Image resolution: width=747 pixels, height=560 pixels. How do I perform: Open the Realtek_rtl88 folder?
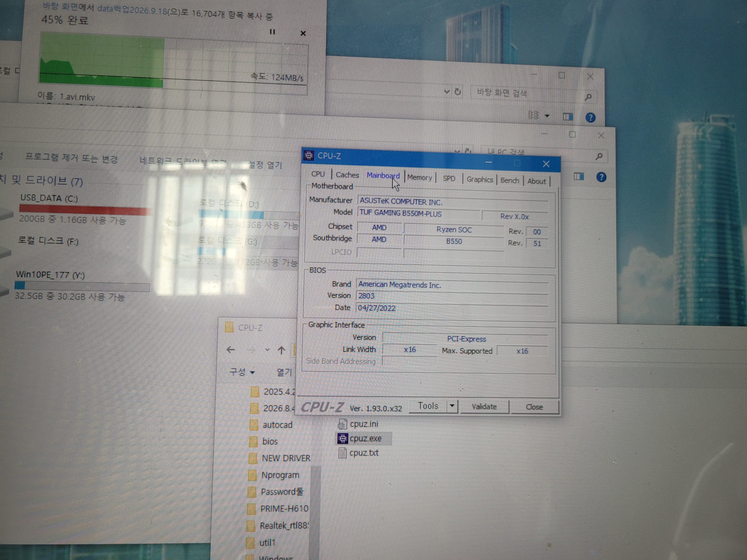(x=278, y=526)
